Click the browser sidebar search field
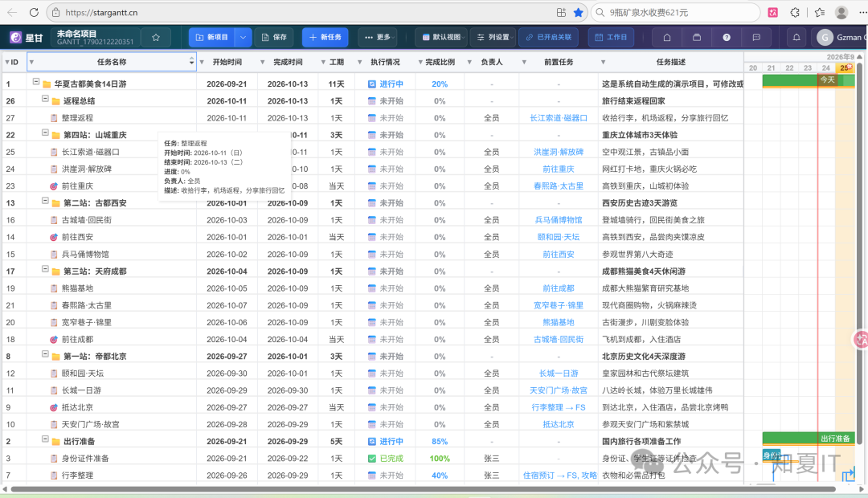 point(676,12)
